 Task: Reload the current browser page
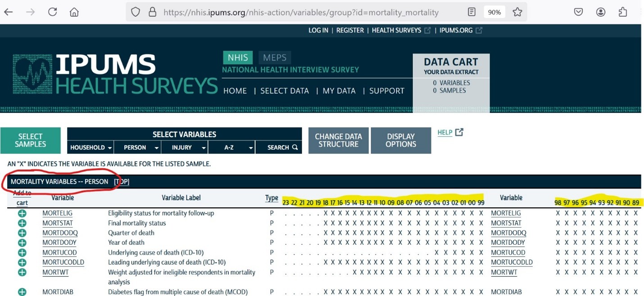pyautogui.click(x=52, y=12)
